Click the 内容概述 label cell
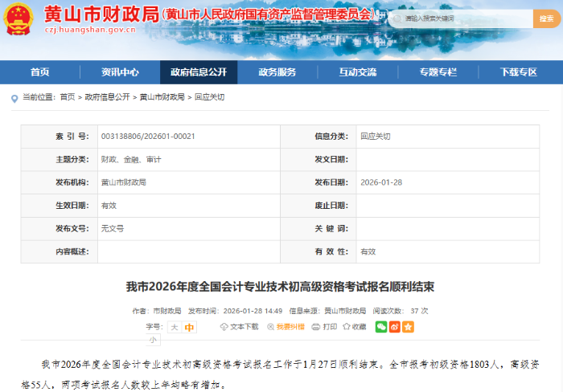 pos(60,251)
